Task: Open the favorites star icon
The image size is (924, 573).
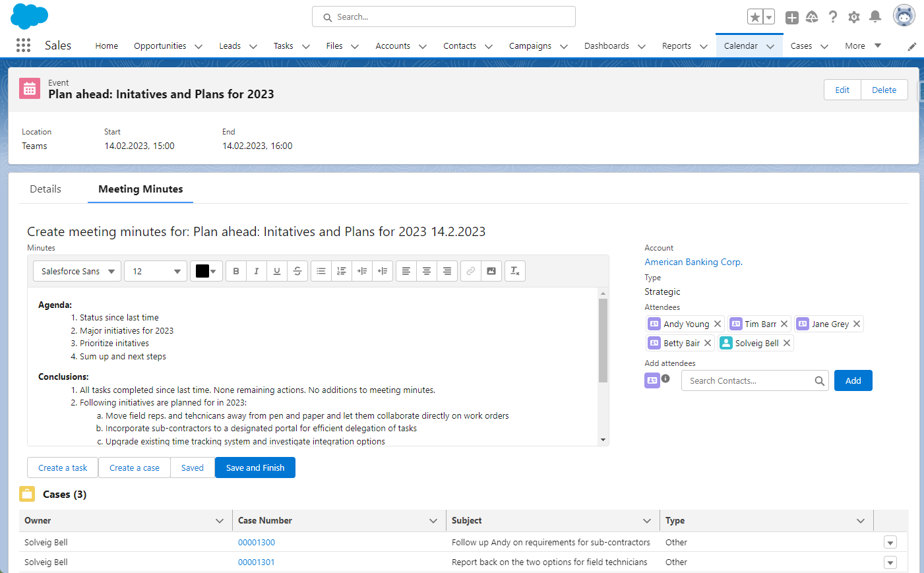Action: click(755, 17)
